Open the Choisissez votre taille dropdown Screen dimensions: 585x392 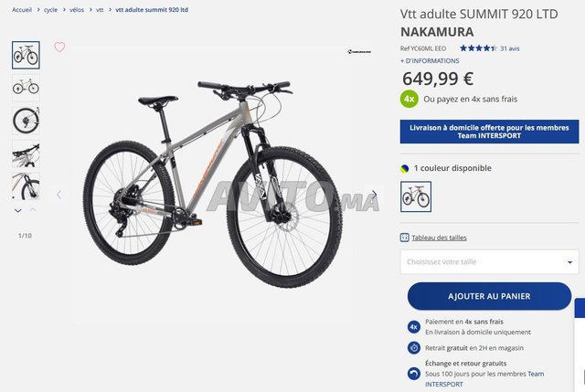tap(489, 262)
